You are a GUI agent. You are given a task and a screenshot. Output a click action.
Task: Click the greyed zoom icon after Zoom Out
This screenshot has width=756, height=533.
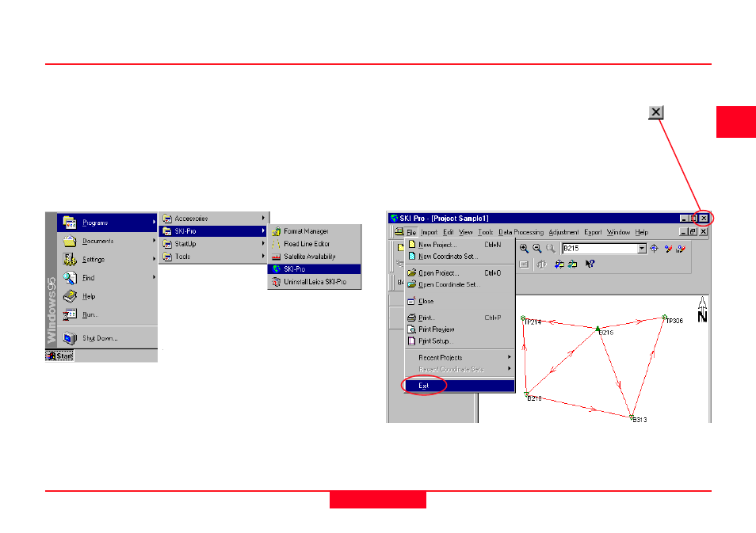pyautogui.click(x=550, y=249)
